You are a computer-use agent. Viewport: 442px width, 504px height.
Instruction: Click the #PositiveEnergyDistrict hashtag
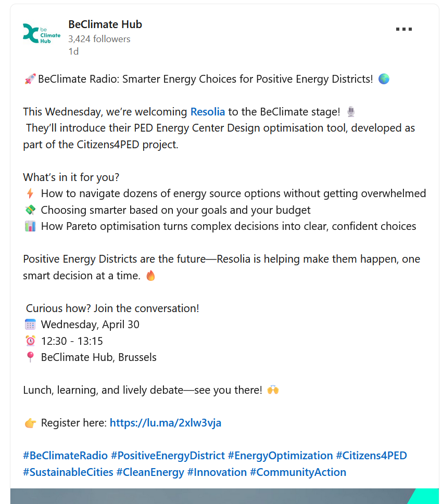pos(168,456)
